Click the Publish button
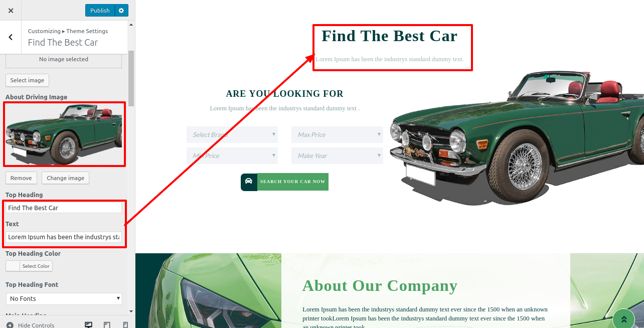 100,11
